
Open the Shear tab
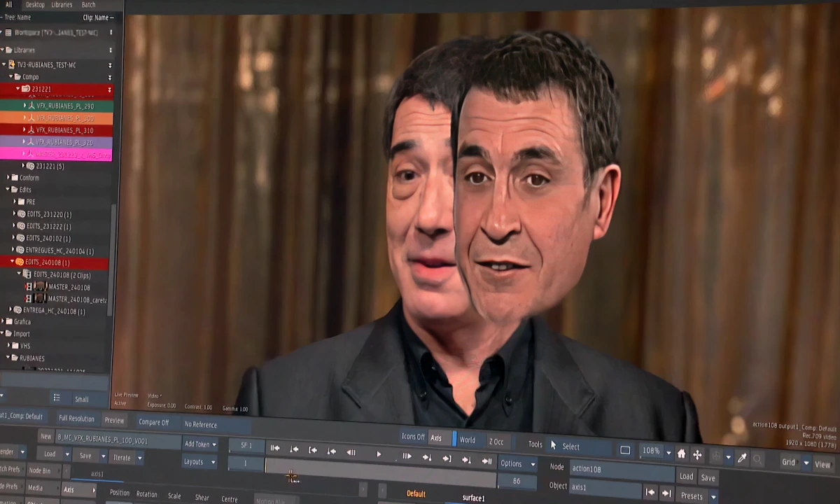coord(202,498)
